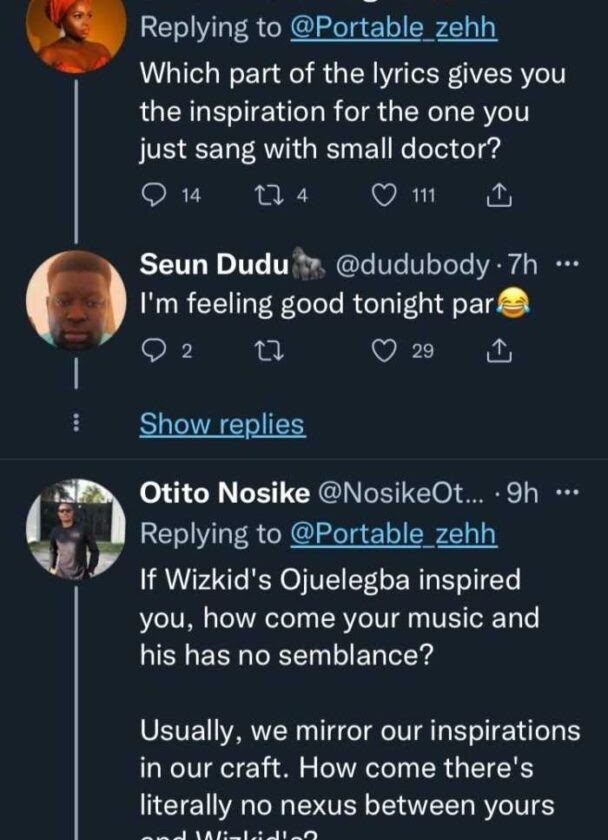608x840 pixels.
Task: Show replies under Seun Dudu's tweet
Action: pyautogui.click(x=222, y=424)
